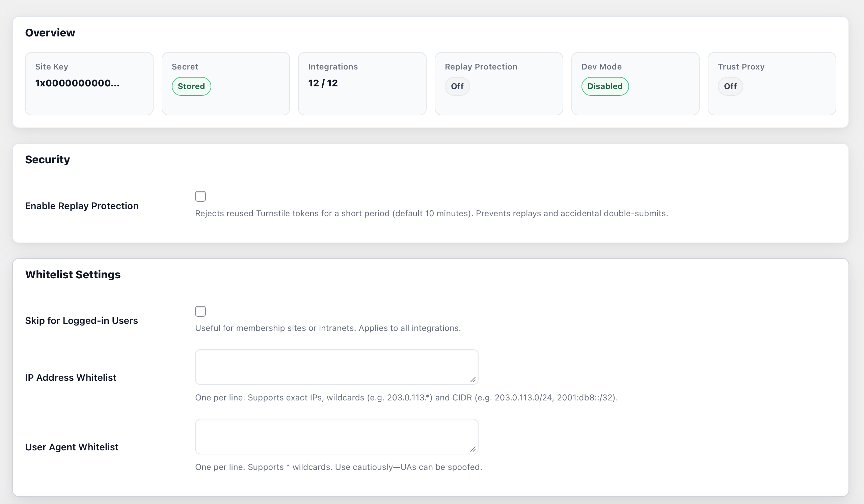This screenshot has height=504, width=864.
Task: Click inside the User Agent Whitelist text area
Action: click(336, 436)
